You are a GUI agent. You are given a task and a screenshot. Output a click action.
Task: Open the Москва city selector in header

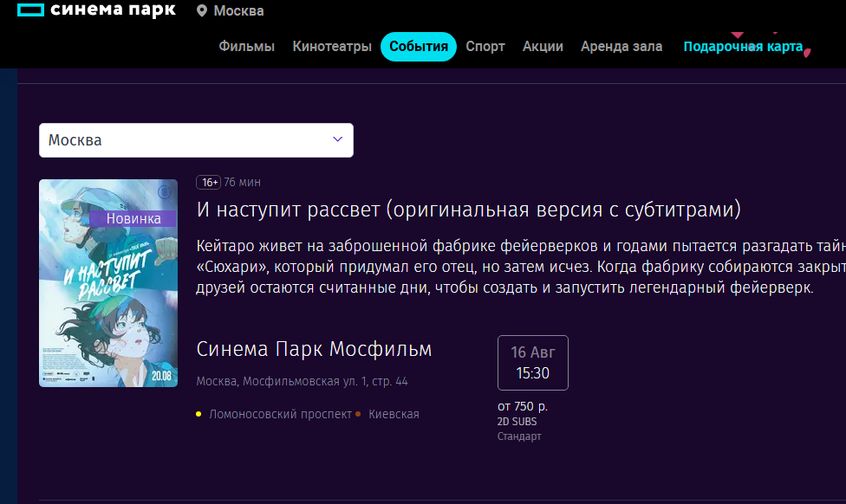pos(238,10)
